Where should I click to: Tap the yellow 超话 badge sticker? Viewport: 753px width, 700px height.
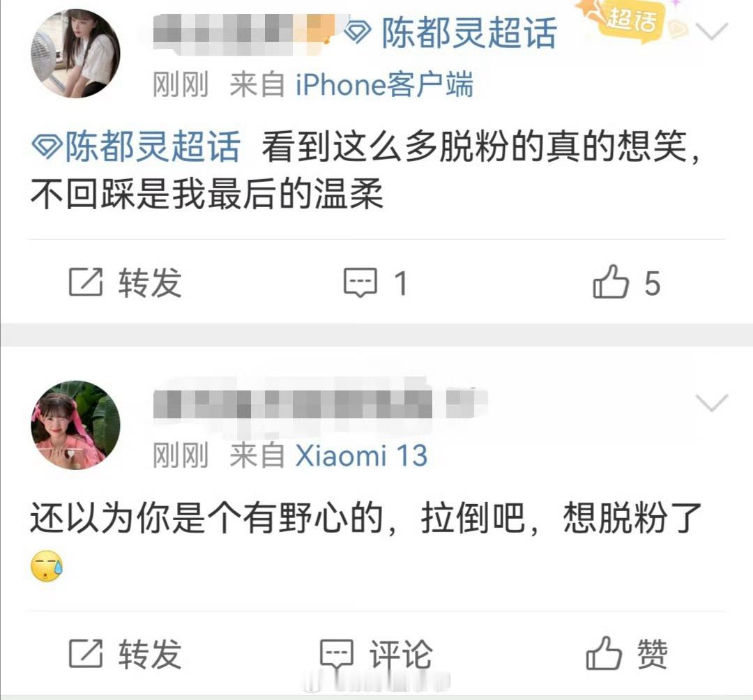(x=630, y=20)
